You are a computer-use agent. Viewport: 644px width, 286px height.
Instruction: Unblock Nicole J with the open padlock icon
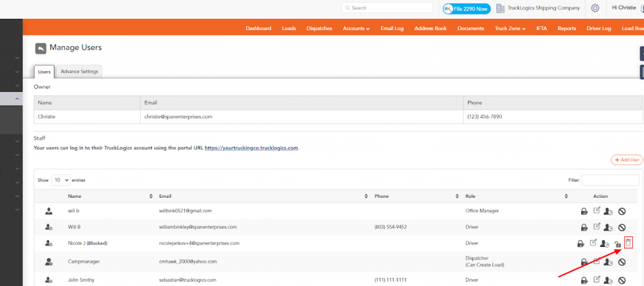(x=617, y=244)
